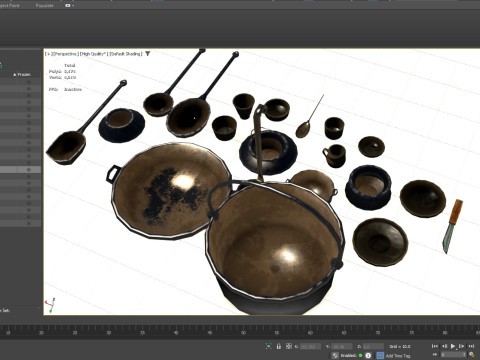The height and width of the screenshot is (360, 480).
Task: Click the blue time tag icon
Action: point(380,355)
